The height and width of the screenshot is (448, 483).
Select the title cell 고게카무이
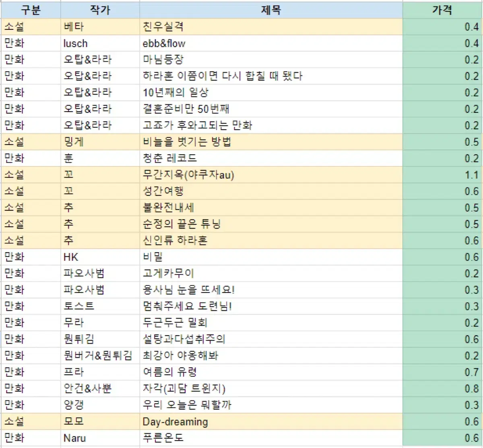(271, 273)
